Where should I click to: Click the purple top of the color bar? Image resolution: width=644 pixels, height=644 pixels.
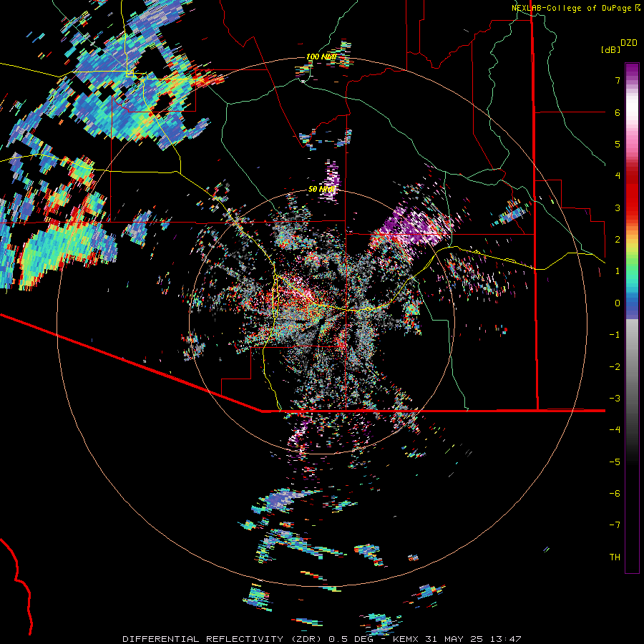(x=632, y=70)
